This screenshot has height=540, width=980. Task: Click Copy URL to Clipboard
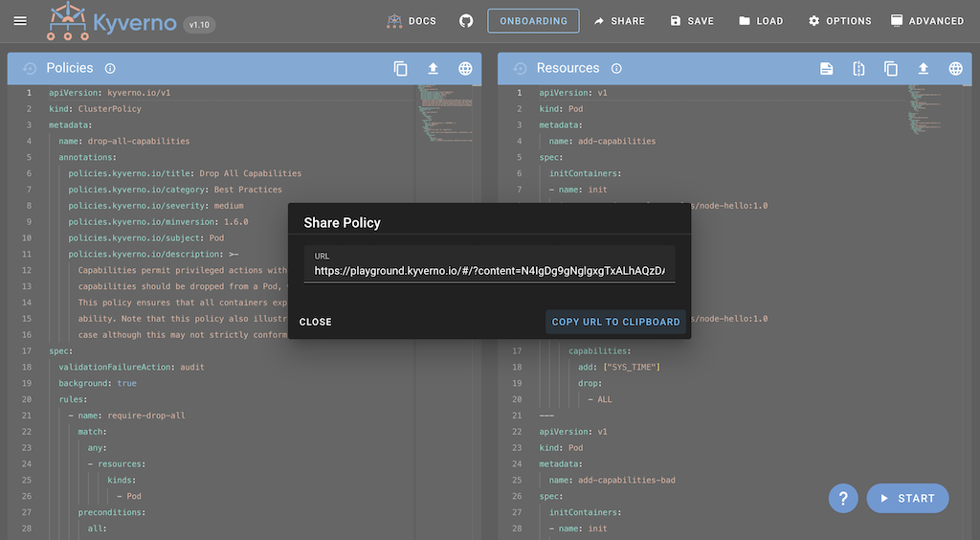(615, 322)
